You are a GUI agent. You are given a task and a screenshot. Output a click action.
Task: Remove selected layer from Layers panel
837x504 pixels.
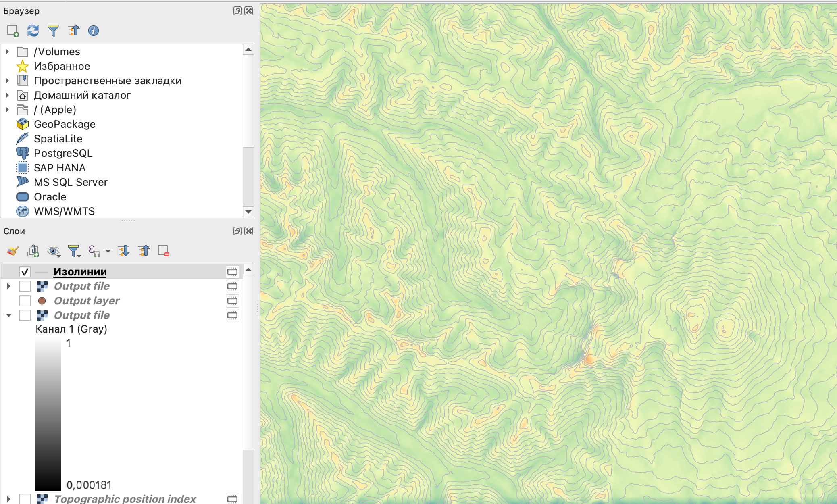(164, 251)
